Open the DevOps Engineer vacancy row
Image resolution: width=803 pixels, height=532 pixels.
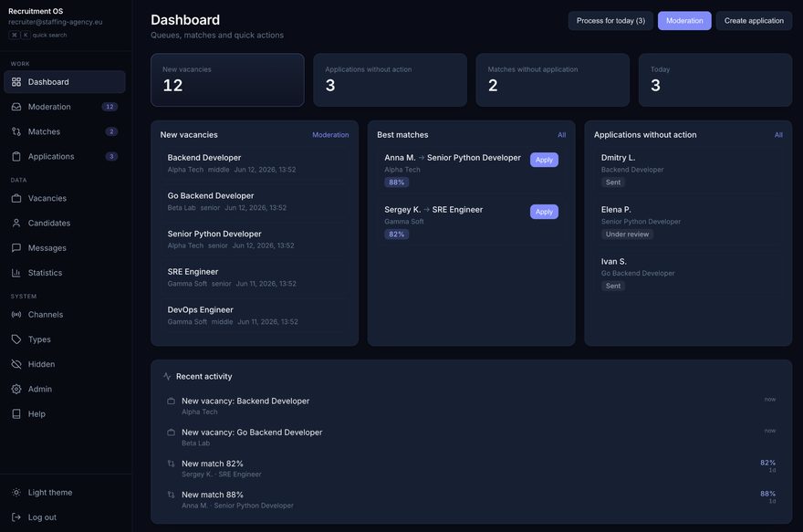point(255,316)
